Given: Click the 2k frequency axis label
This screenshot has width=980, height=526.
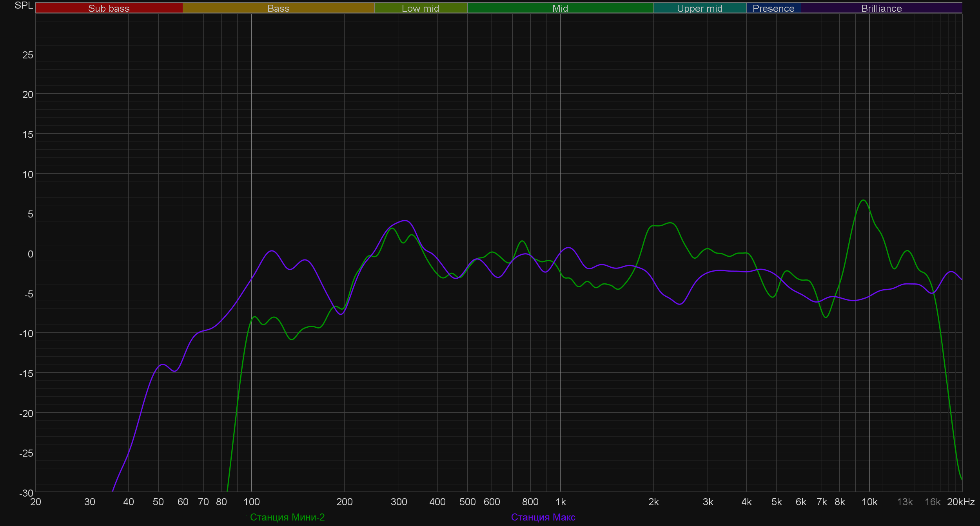Looking at the screenshot, I should tap(653, 502).
